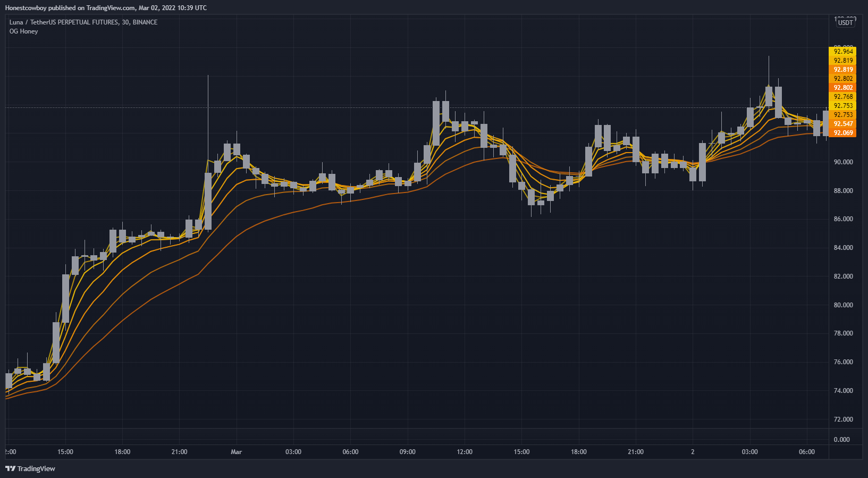Viewport: 868px width, 478px height.
Task: Click the 88.000 price axis value
Action: click(844, 191)
